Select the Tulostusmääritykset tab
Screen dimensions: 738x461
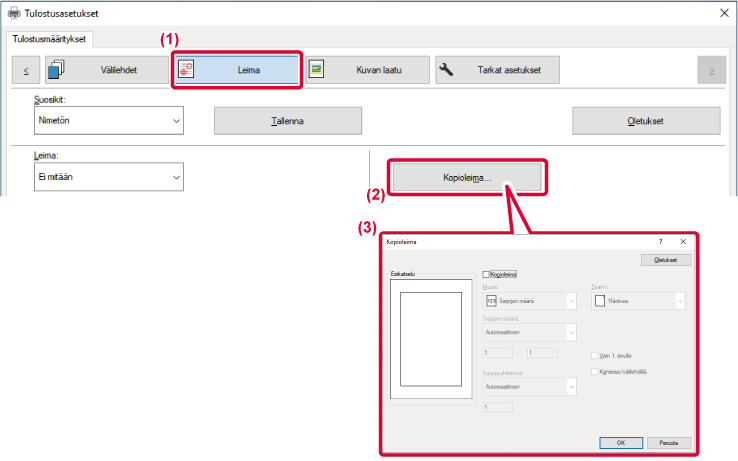click(48, 38)
